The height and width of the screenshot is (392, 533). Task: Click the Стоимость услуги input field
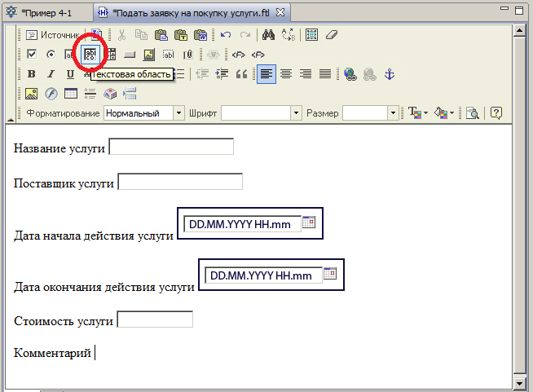(155, 319)
